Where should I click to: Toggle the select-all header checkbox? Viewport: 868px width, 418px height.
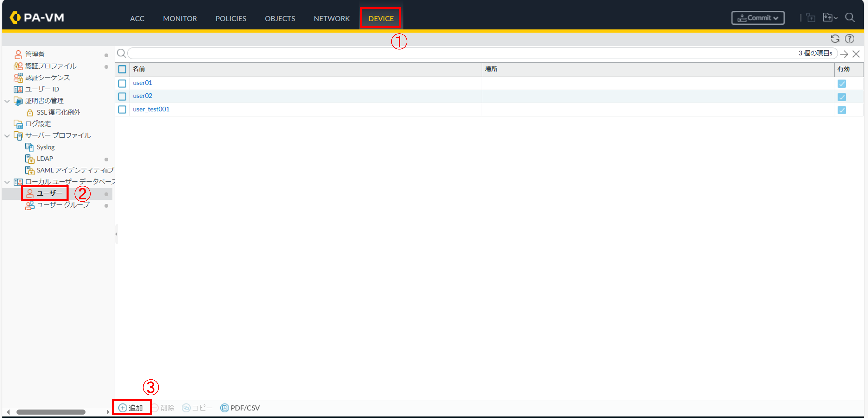point(122,69)
